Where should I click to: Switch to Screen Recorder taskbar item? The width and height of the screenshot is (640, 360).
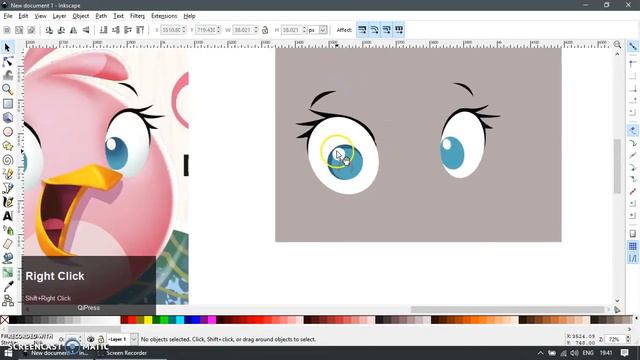(x=122, y=353)
